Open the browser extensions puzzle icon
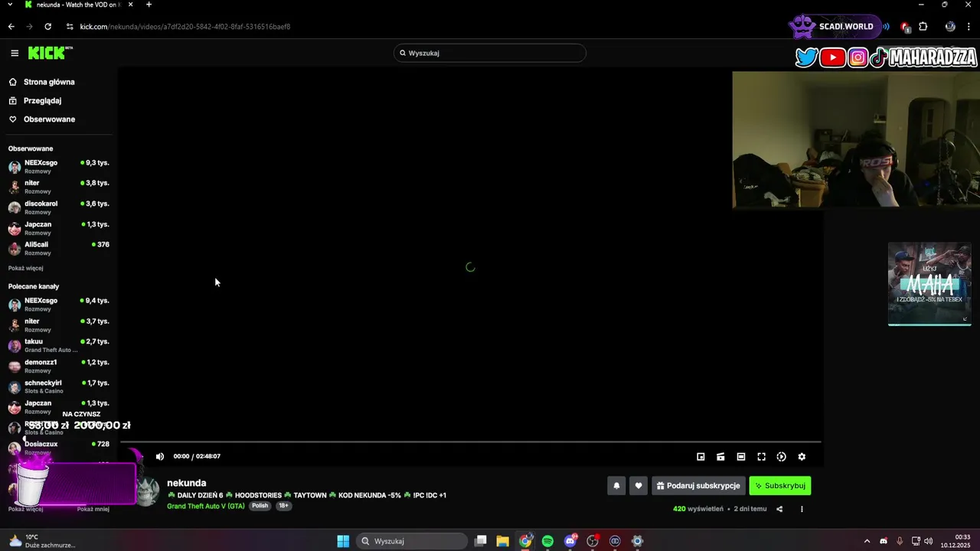Viewport: 980px width, 551px height. [923, 27]
